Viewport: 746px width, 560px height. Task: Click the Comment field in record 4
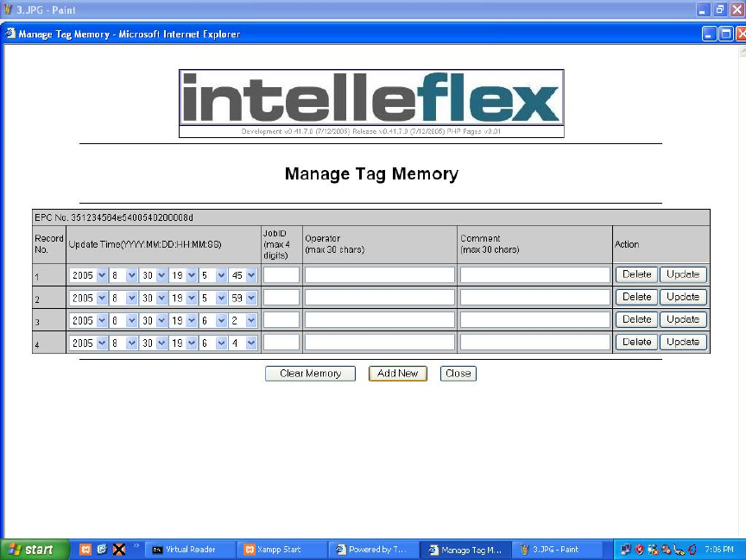[x=534, y=342]
